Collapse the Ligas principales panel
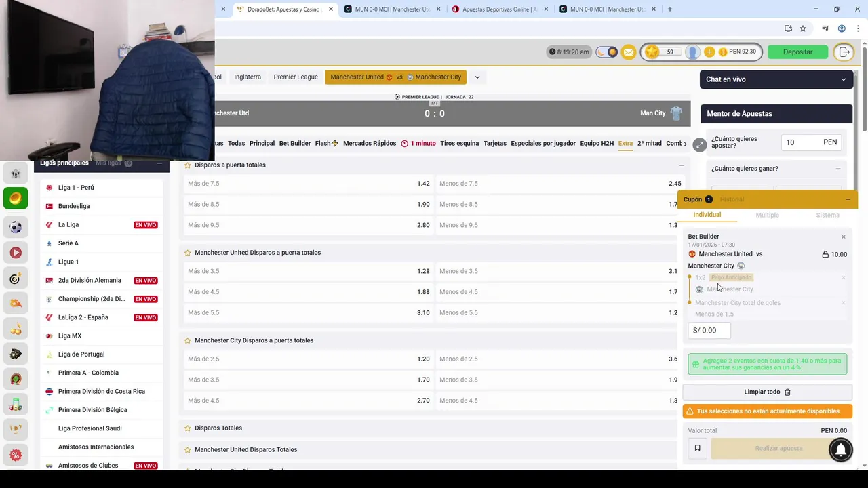The image size is (868, 488). coord(159,163)
